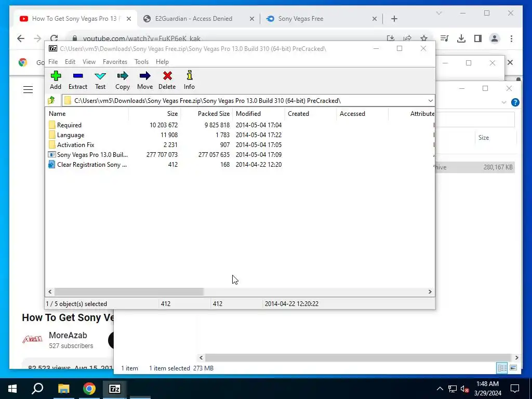Screen dimensions: 532x399
Task: Open the Windows Start menu
Action: [12, 389]
